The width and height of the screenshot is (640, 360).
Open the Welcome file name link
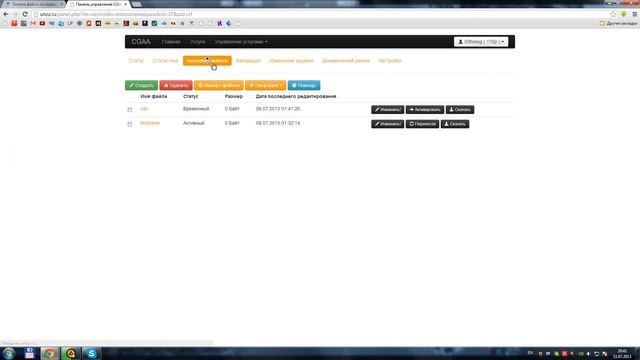click(150, 123)
